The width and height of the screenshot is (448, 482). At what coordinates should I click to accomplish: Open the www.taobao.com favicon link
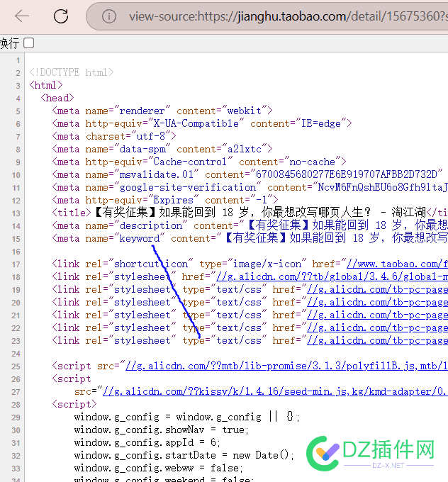pos(397,264)
